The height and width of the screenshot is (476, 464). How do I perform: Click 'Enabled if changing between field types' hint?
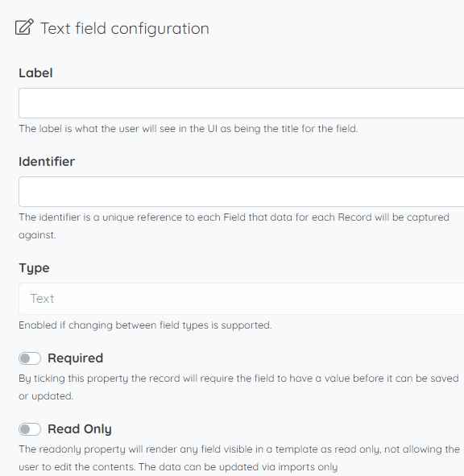tap(145, 325)
